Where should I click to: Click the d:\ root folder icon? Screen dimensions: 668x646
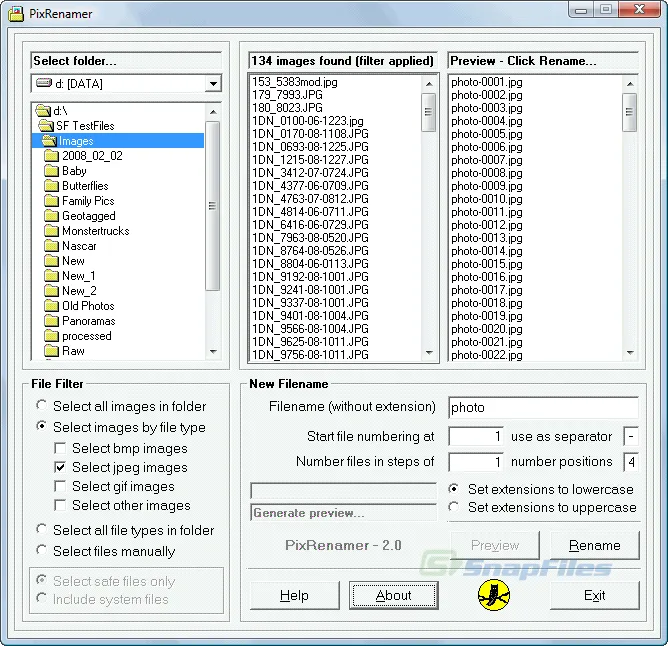point(43,111)
